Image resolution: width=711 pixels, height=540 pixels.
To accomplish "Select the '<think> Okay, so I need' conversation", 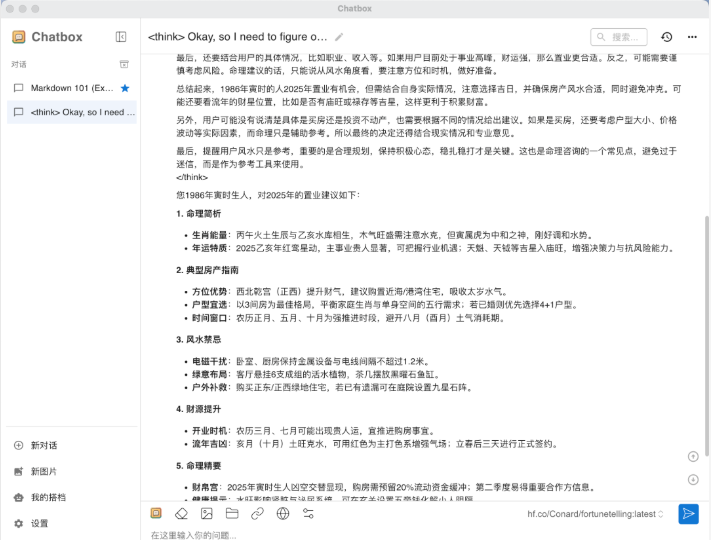I will [72, 112].
